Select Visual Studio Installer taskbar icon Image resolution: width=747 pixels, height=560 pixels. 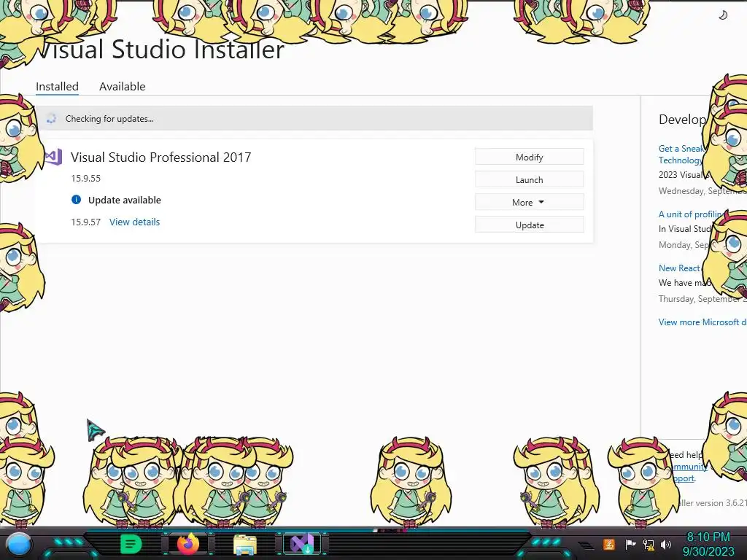(x=302, y=544)
